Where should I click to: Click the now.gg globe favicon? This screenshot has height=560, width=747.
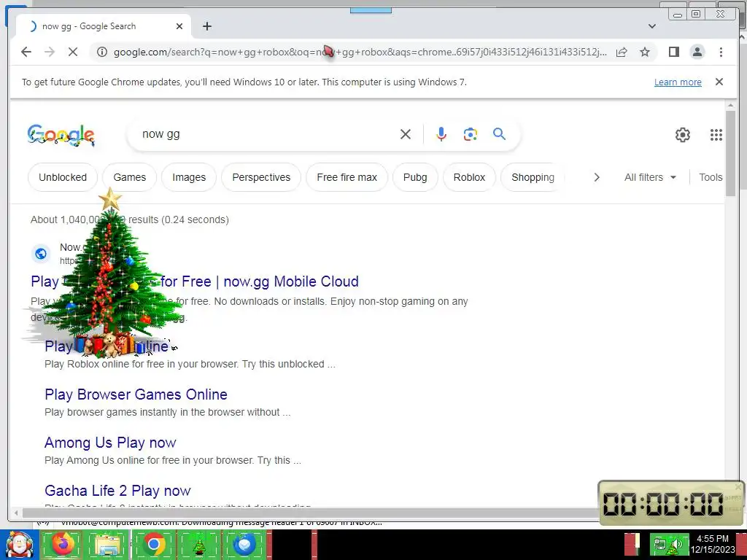coord(41,253)
